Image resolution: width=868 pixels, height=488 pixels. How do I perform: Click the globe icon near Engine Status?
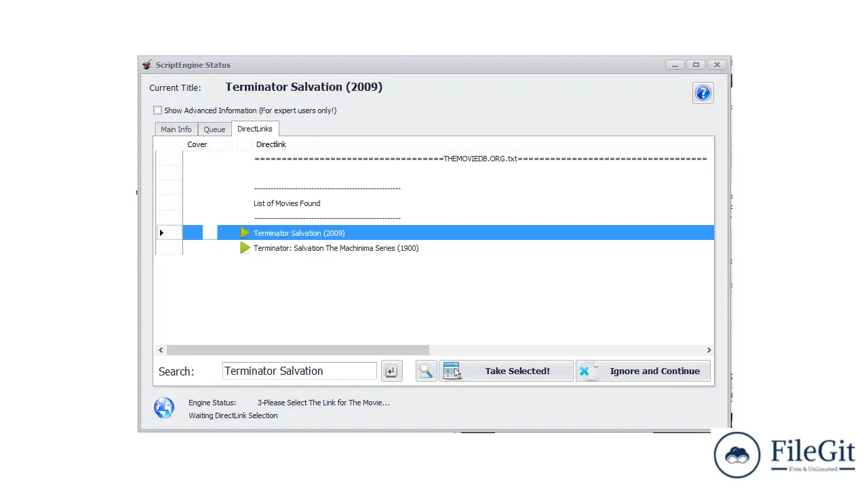(164, 408)
